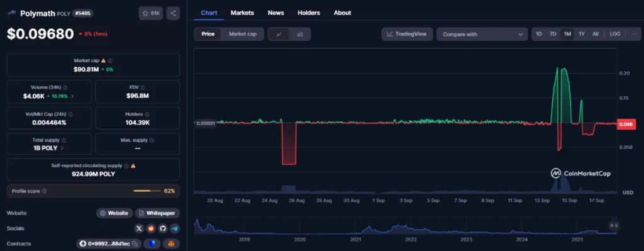Screen dimensions: 644x251
Task: Open the GitHub social link
Action: click(x=163, y=228)
